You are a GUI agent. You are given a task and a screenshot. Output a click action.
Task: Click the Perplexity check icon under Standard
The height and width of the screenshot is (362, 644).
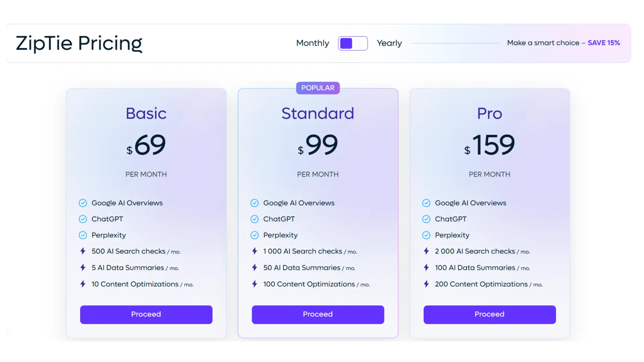pos(255,235)
